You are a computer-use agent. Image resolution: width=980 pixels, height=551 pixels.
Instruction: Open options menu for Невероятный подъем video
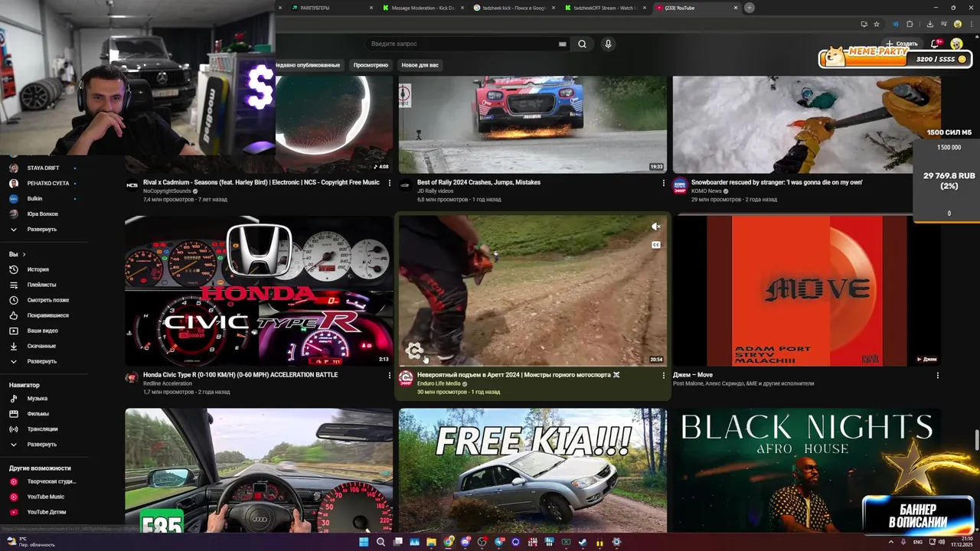click(x=664, y=375)
